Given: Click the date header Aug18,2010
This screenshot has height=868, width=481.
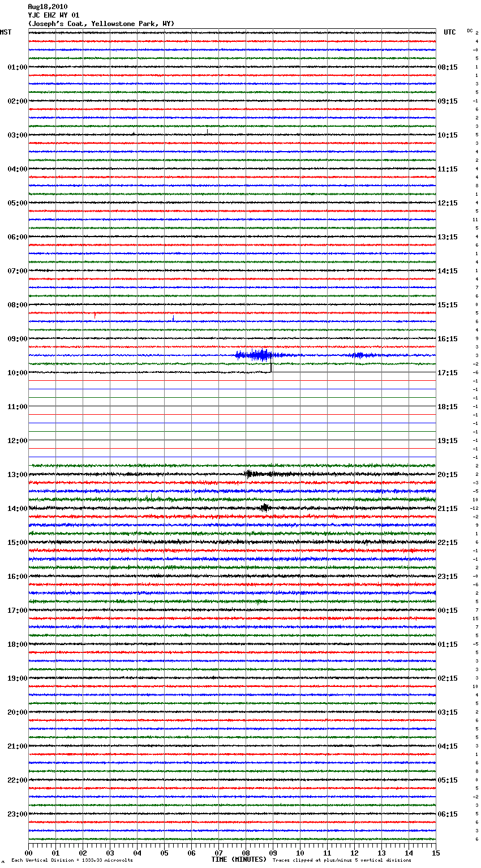Looking at the screenshot, I should (48, 7).
